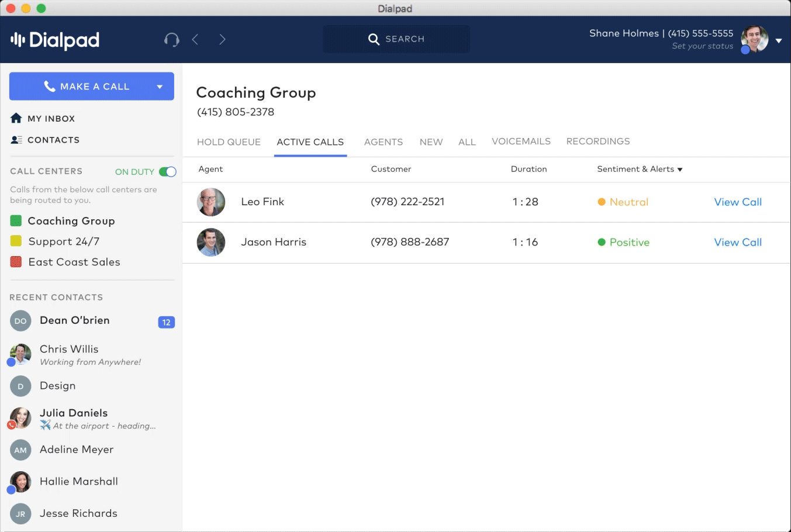Click the My Inbox home icon

point(16,118)
